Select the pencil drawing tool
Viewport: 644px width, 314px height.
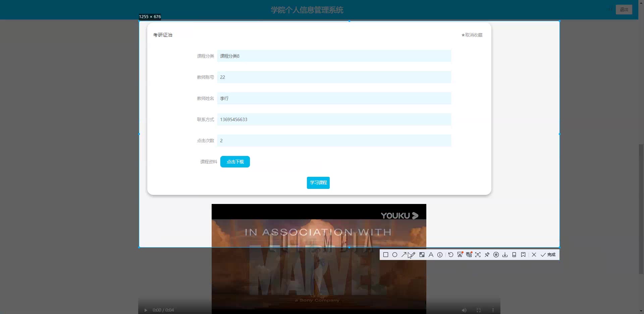pyautogui.click(x=413, y=255)
